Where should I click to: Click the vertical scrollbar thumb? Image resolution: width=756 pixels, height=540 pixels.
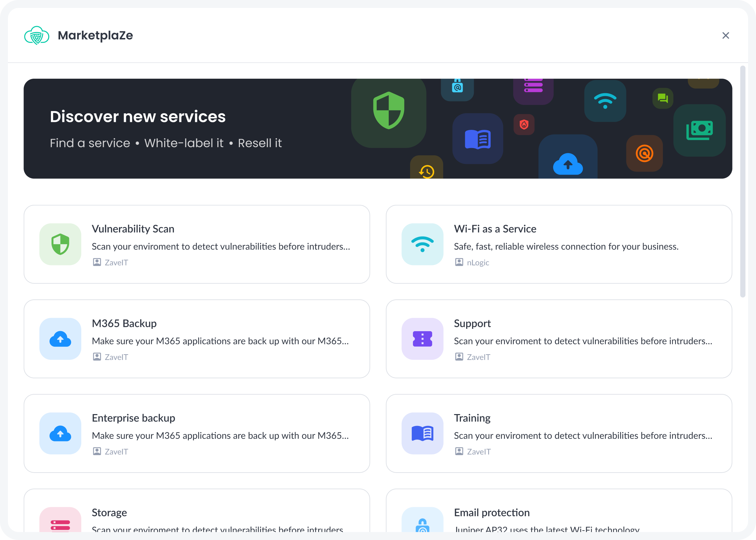coord(742,181)
